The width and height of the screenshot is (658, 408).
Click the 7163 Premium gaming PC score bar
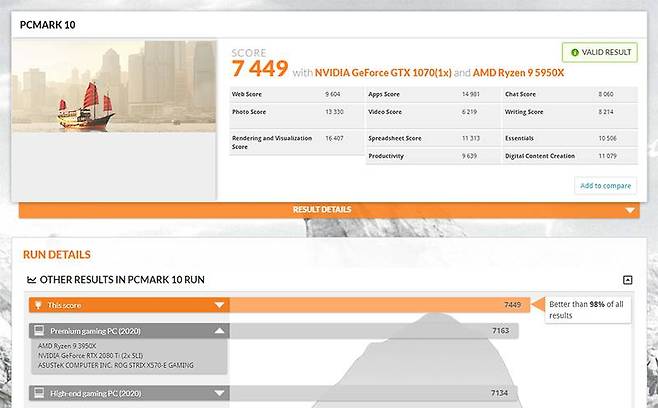click(x=370, y=330)
